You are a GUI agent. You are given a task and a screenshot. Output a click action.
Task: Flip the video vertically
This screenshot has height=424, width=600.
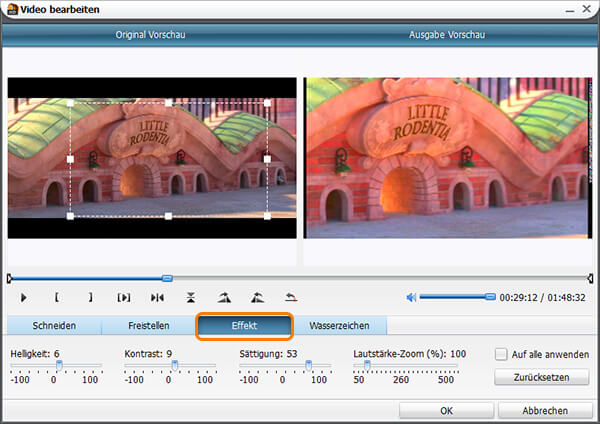coord(191,297)
